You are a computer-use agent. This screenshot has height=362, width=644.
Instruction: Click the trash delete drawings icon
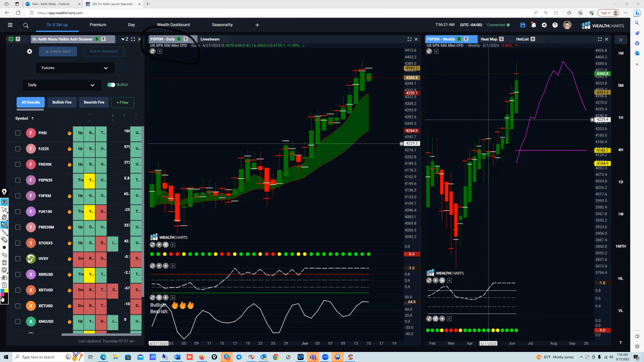[x=4, y=262]
